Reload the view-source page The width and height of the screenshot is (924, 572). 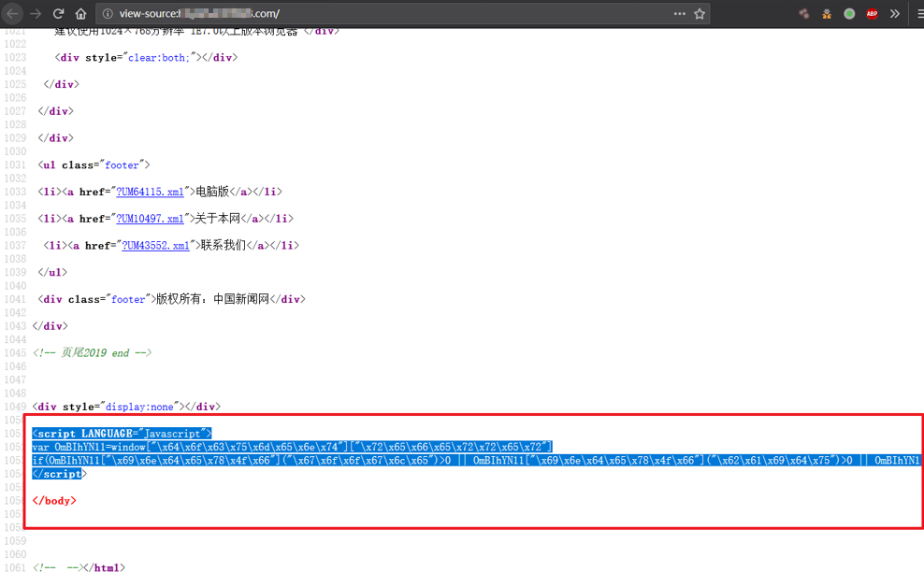[x=58, y=13]
